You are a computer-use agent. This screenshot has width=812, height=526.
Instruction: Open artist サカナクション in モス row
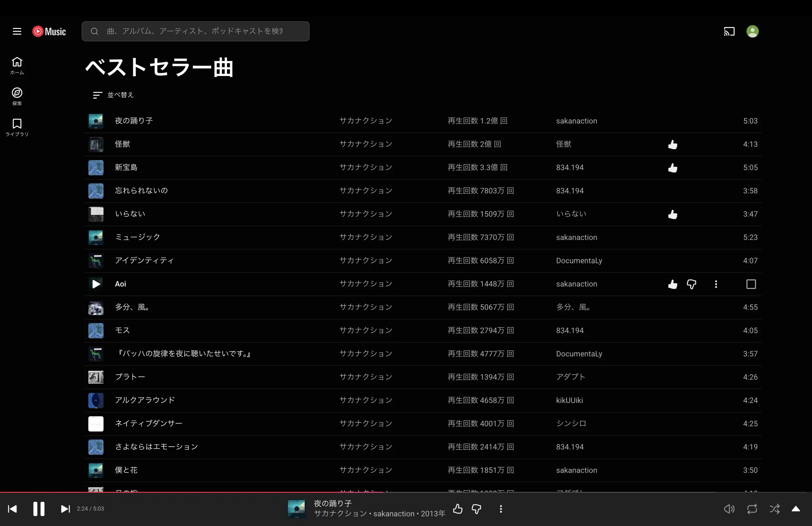pos(366,330)
